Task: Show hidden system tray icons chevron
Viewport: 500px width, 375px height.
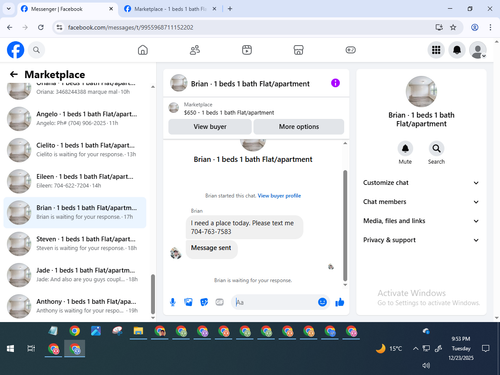Action: click(x=415, y=349)
